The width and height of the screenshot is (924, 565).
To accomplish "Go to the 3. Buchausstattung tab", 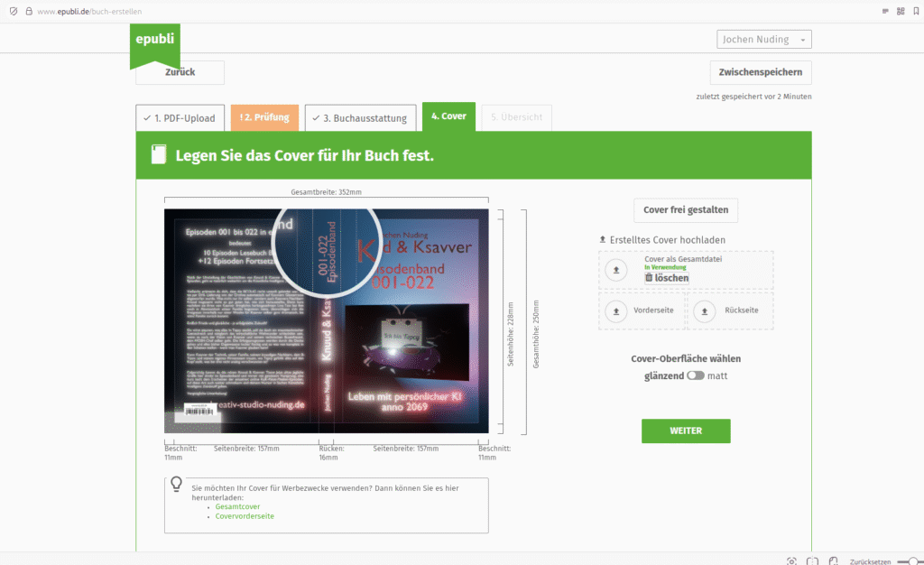I will point(360,117).
